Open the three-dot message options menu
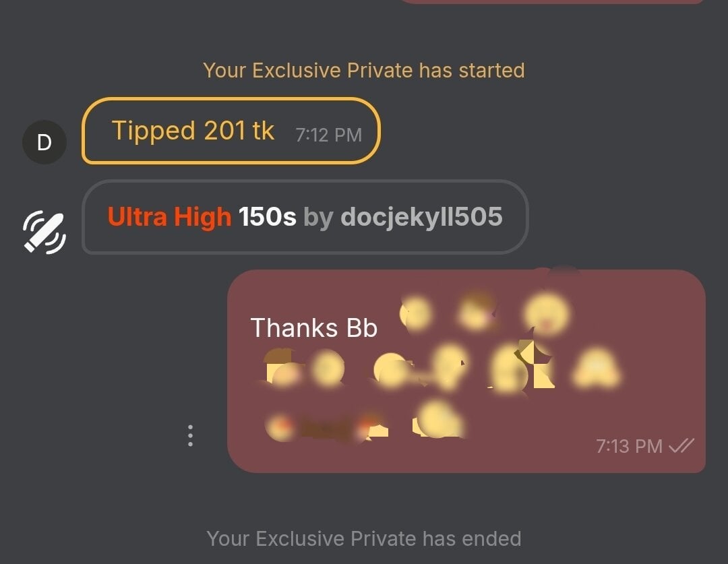 coord(190,436)
